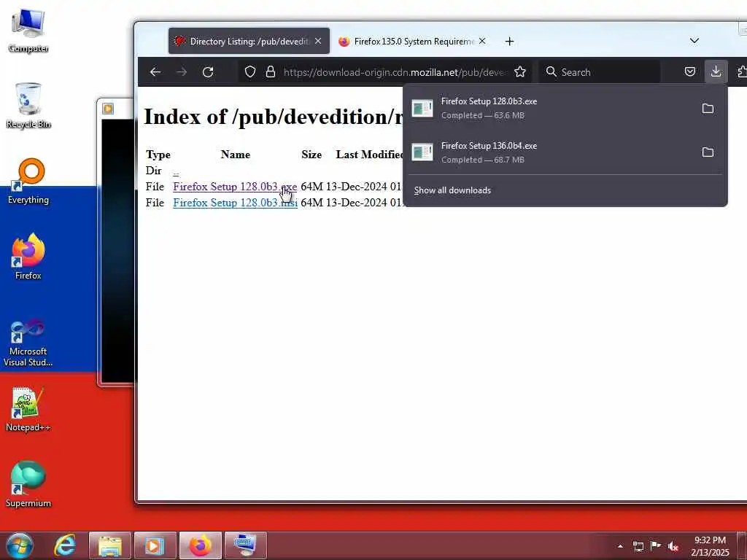Select the Notepad++ desktop shortcut
The image size is (747, 560).
[28, 409]
